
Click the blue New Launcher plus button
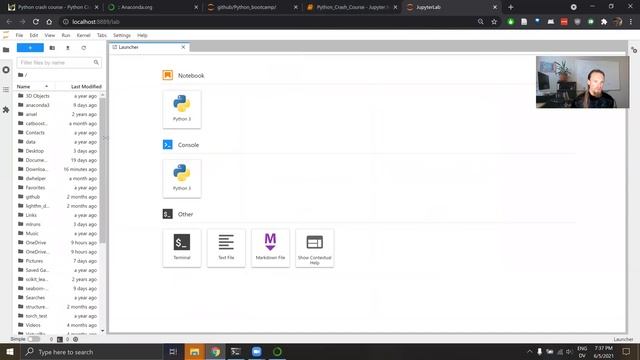tap(30, 48)
